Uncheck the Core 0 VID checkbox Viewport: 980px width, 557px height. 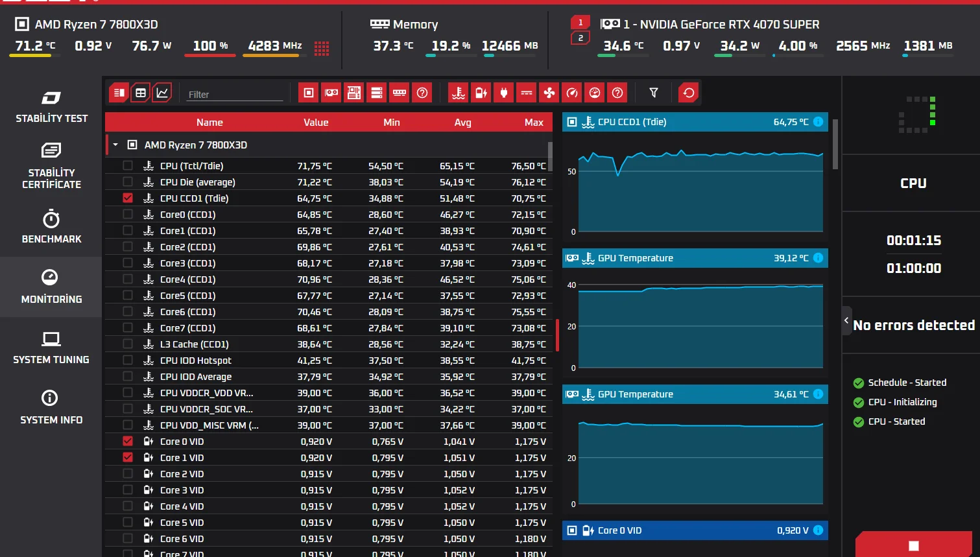[128, 442]
